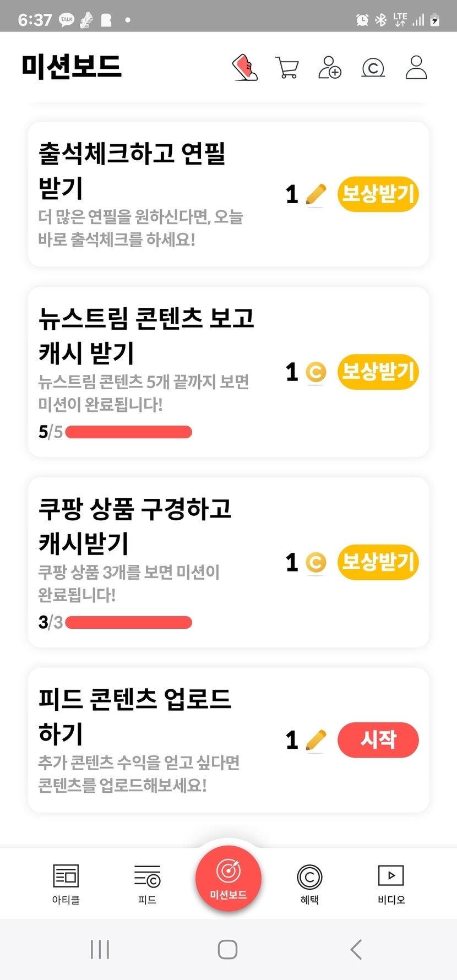Tap the pencil icon for feed upload mission

(x=315, y=740)
